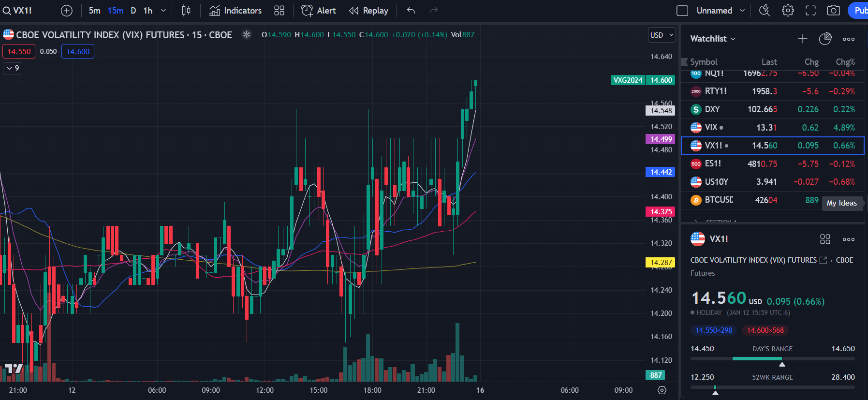This screenshot has width=868, height=400.
Task: Expand the collapsed indicators legend showing 9
Action: coord(13,68)
